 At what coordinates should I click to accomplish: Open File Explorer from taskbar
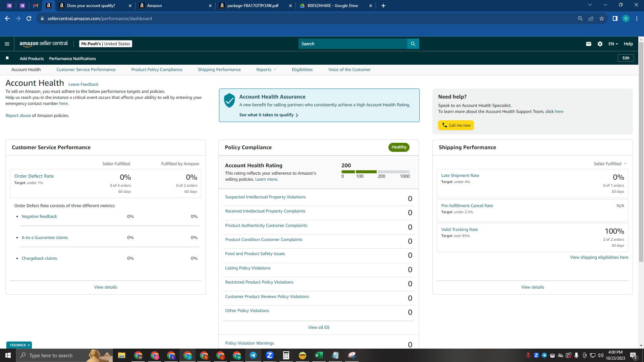coord(121,355)
